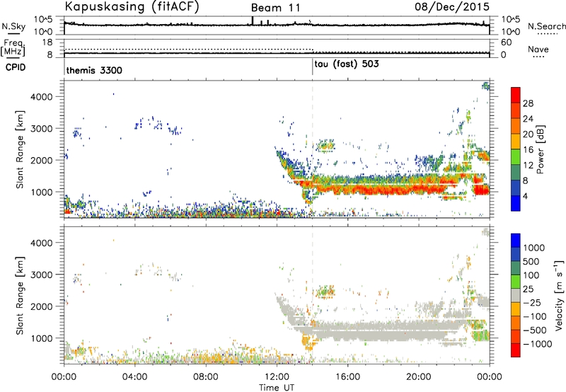Click the "20" Power colorbar tick label
This screenshot has width=566, height=392.
tap(528, 134)
